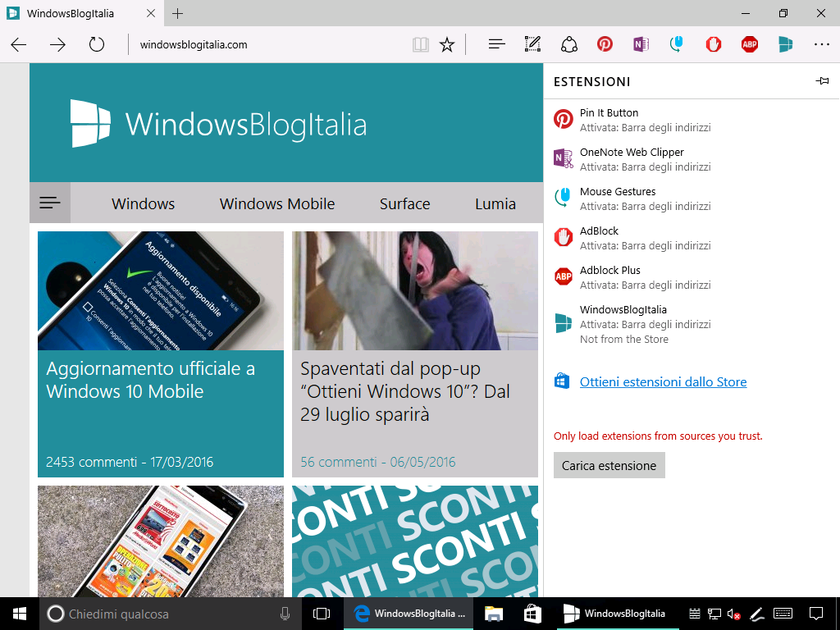This screenshot has width=840, height=630.
Task: Pin the Estensioni pane open
Action: click(x=822, y=81)
